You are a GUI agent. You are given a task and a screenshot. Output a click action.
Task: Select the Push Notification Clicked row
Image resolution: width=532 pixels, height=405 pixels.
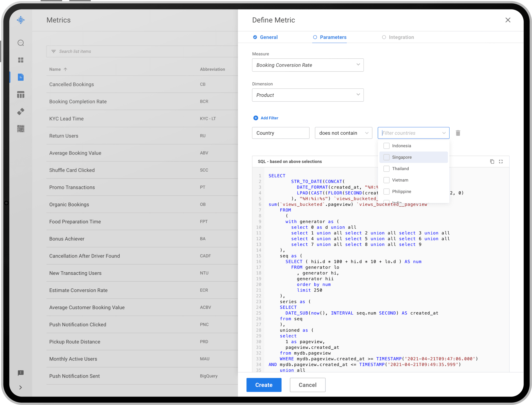coord(142,325)
